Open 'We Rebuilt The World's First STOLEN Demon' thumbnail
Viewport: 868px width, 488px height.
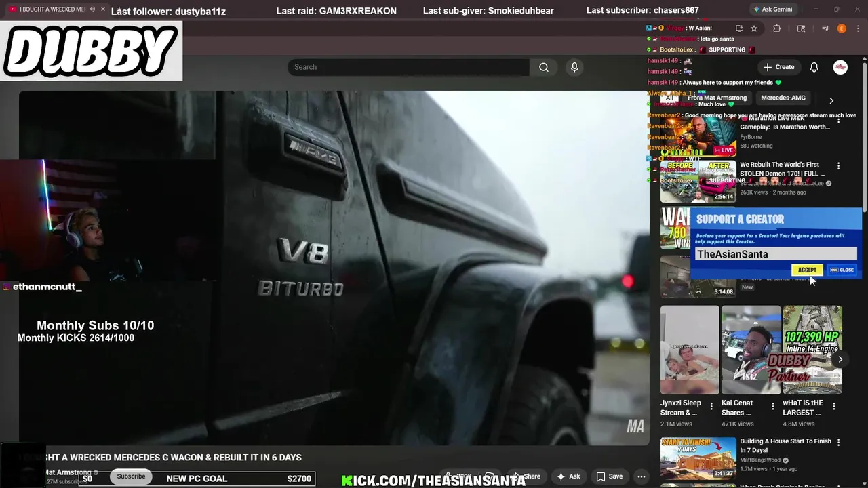[698, 182]
